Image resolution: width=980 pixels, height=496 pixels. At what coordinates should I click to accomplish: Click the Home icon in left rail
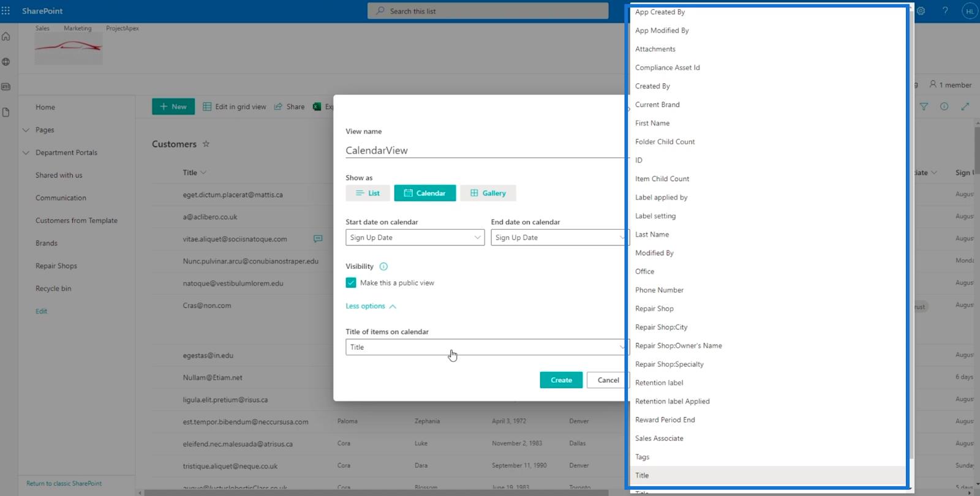6,37
